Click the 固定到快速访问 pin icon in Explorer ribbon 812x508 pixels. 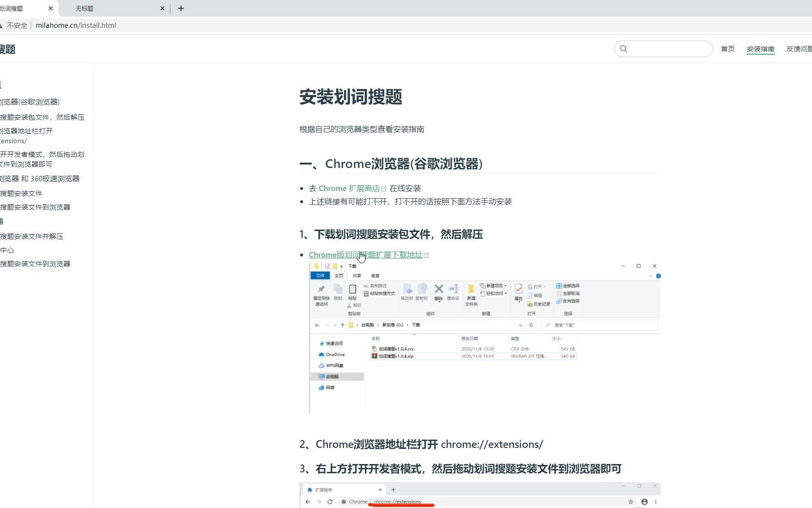(x=322, y=289)
